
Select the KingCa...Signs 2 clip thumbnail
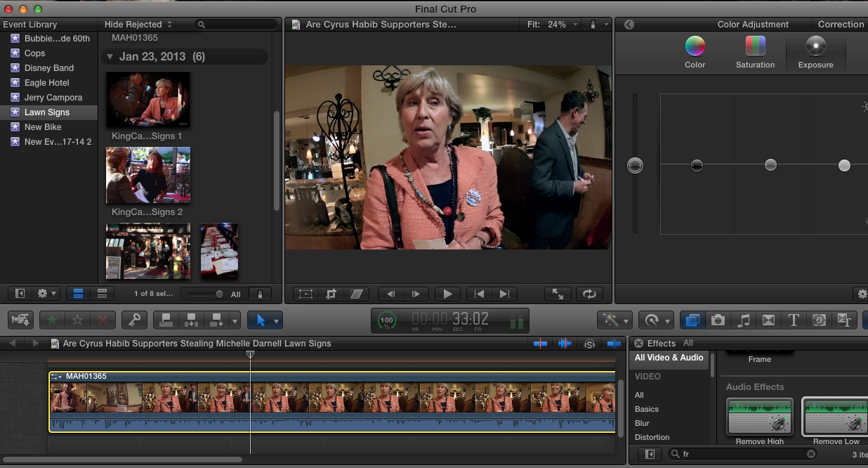point(148,175)
